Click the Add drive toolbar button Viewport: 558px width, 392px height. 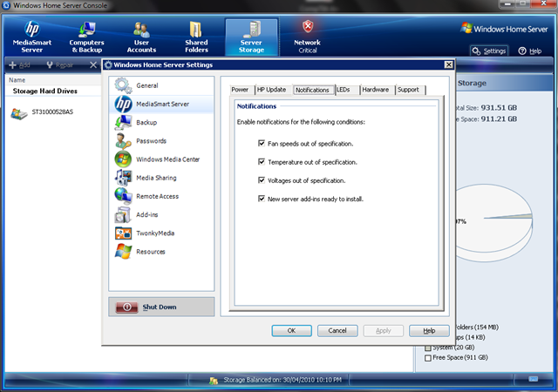coord(19,65)
